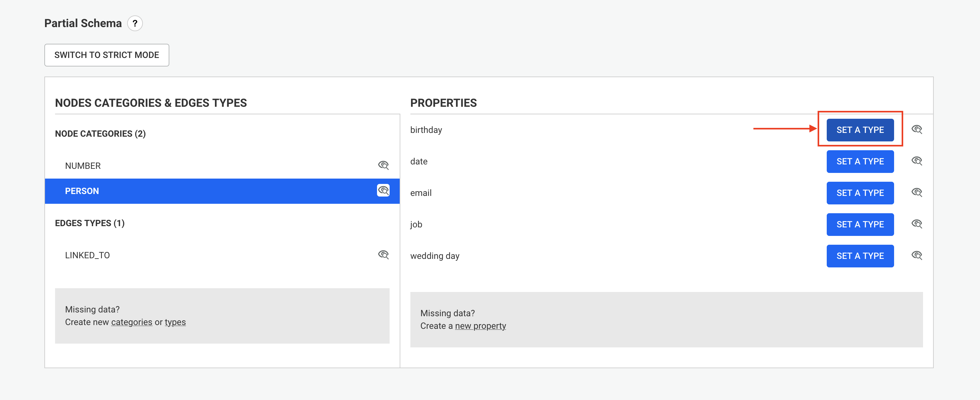Image resolution: width=980 pixels, height=400 pixels.
Task: Open the create new types link
Action: coord(175,322)
